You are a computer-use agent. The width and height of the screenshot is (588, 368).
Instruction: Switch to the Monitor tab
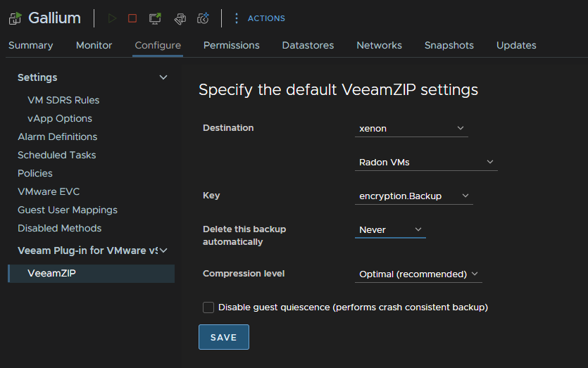pos(94,45)
